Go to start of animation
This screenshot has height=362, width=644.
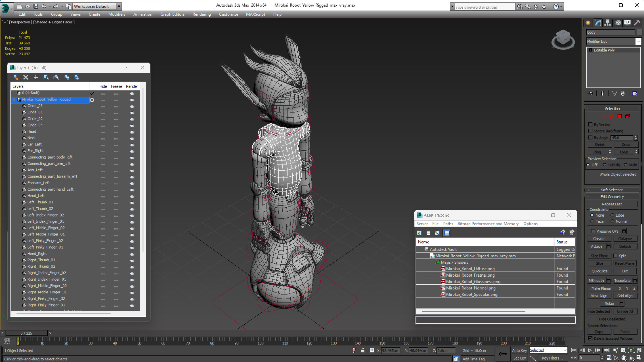[x=574, y=350]
